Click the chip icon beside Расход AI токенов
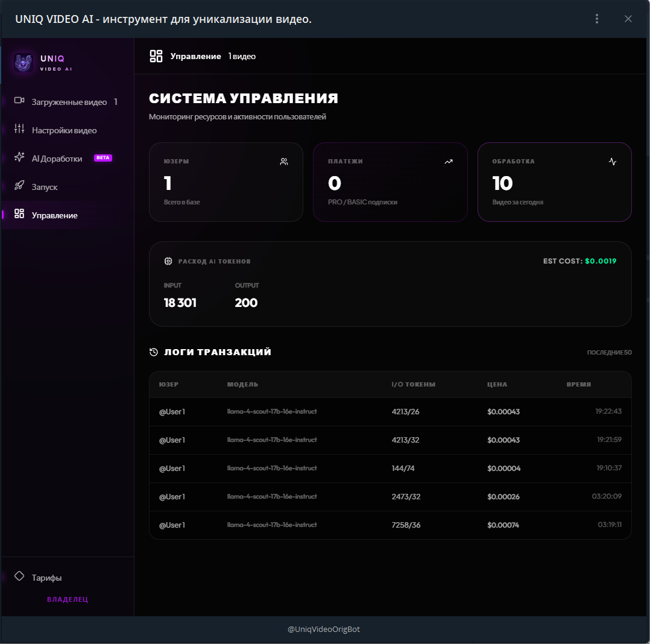 [168, 261]
